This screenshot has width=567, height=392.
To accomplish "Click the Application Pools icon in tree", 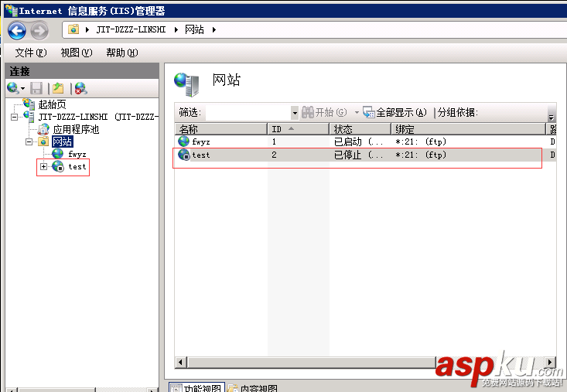I will coord(43,129).
